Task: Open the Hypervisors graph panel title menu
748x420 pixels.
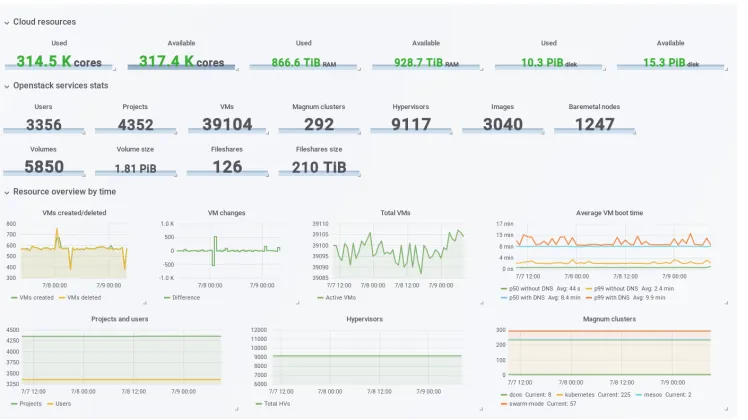Action: [364, 319]
